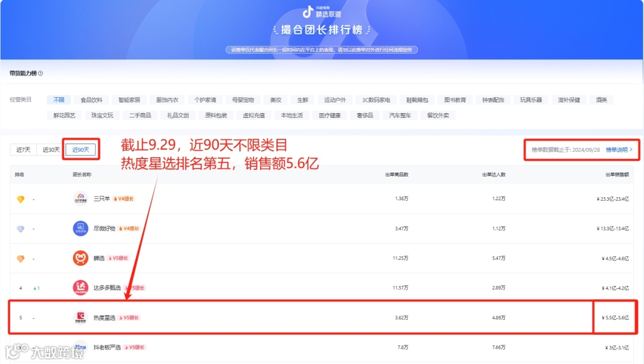Screen dimensions: 644x364
Task: Click the V5团长 badge next to 蝉选
Action: (118, 258)
